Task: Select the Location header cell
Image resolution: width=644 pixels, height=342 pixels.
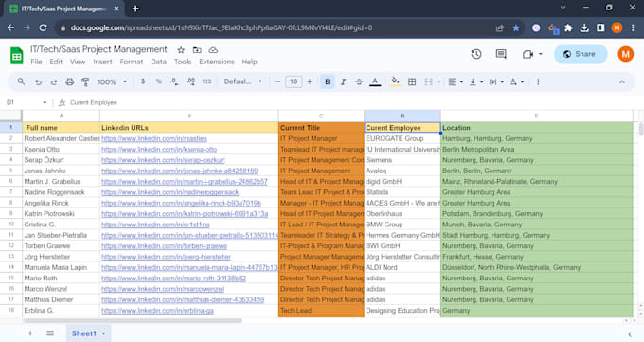Action: coord(536,128)
